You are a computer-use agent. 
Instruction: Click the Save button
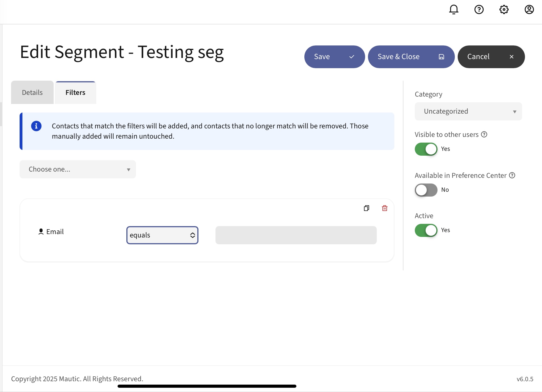coord(334,57)
